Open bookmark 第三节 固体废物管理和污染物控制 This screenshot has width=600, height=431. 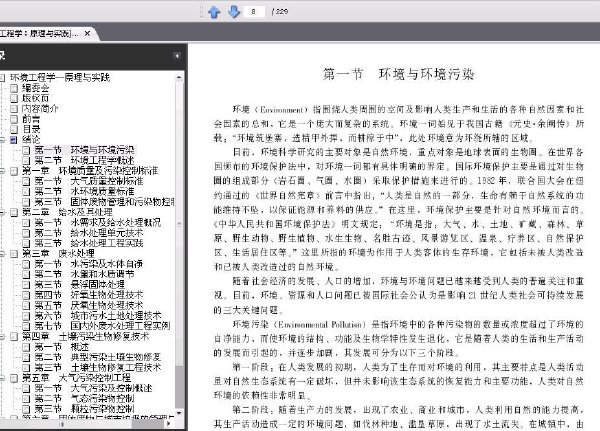pyautogui.click(x=104, y=202)
